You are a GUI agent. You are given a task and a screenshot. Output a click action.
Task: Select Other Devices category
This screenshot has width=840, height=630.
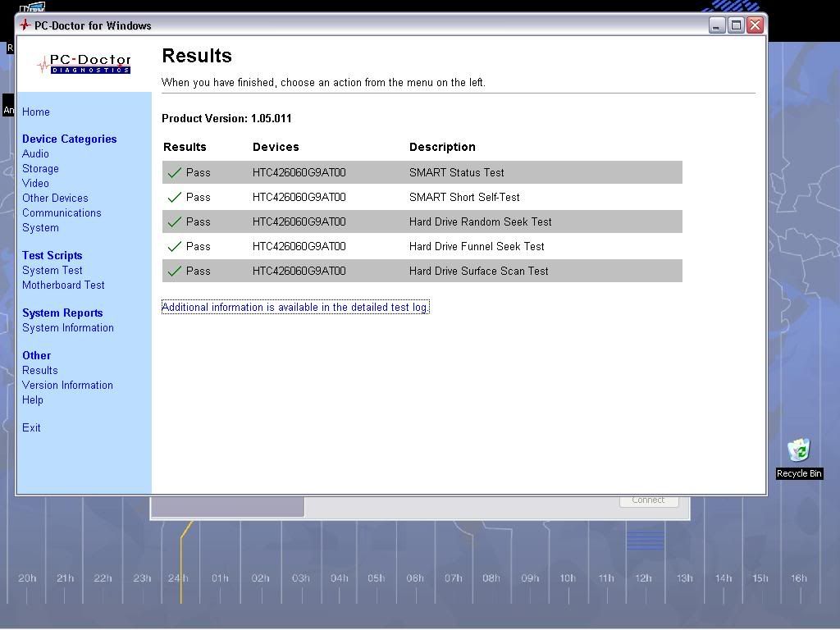coord(55,199)
